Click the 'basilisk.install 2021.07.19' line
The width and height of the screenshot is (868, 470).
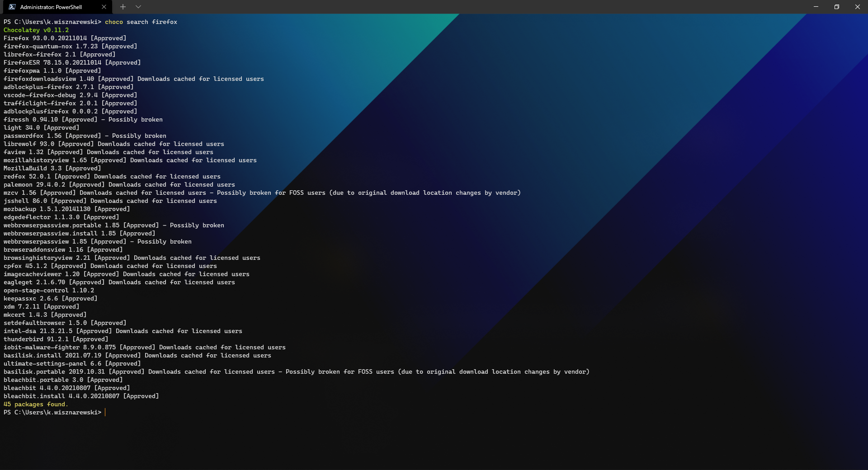click(x=137, y=355)
